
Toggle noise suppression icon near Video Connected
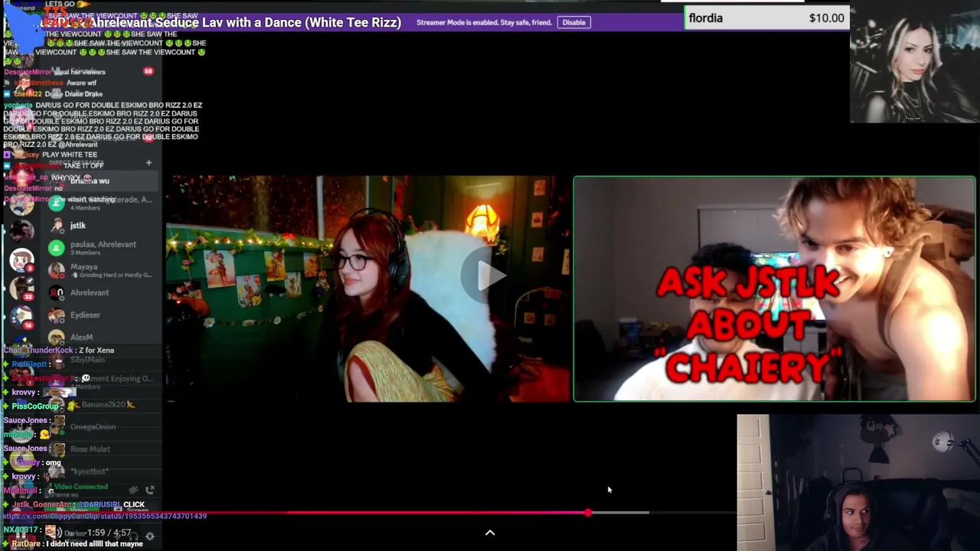pyautogui.click(x=133, y=490)
